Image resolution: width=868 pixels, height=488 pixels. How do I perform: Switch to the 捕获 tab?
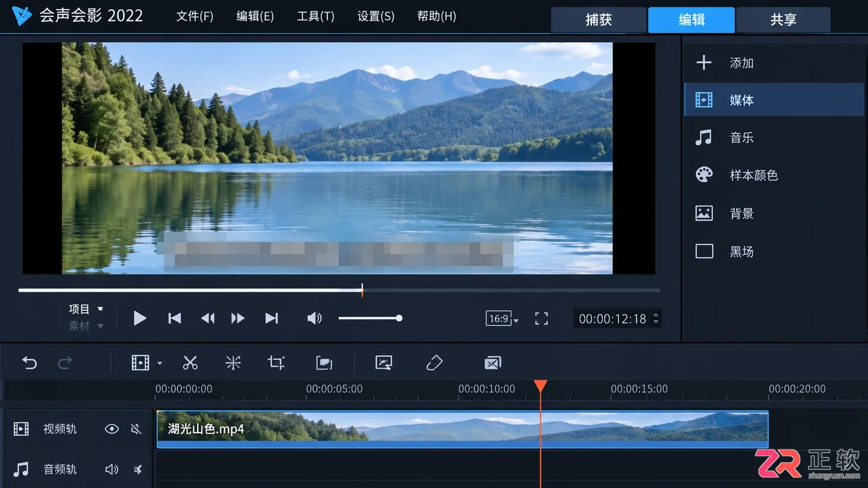click(x=599, y=20)
